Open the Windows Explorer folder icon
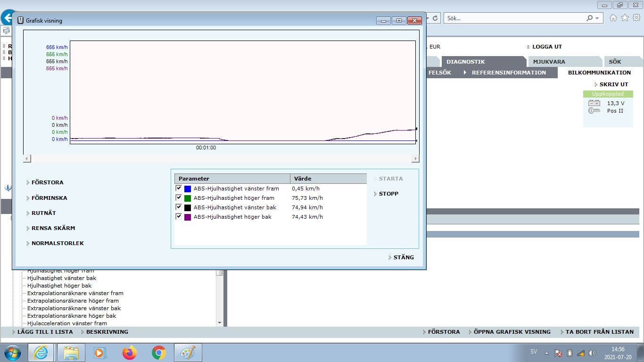The height and width of the screenshot is (362, 644). pyautogui.click(x=71, y=353)
